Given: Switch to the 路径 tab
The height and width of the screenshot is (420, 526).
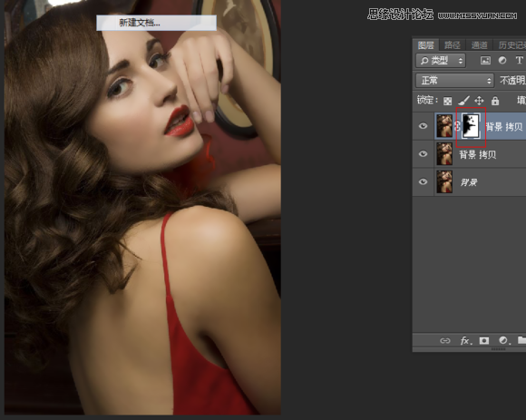Looking at the screenshot, I should (x=453, y=45).
